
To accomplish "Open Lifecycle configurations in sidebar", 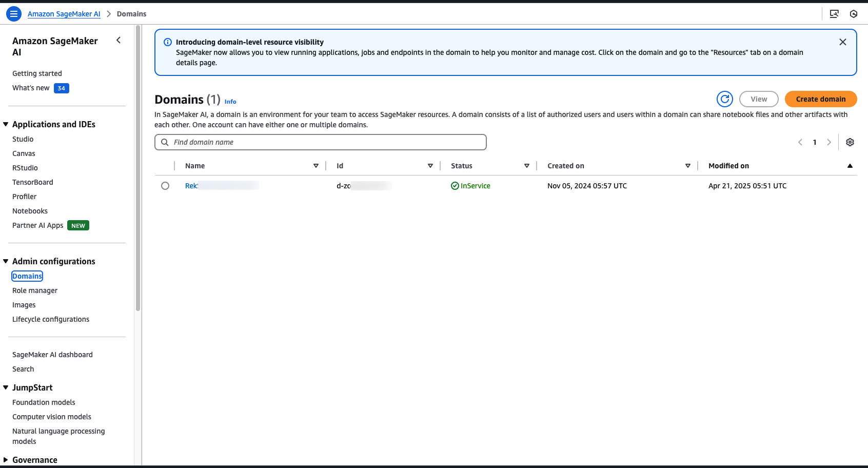I will click(51, 319).
